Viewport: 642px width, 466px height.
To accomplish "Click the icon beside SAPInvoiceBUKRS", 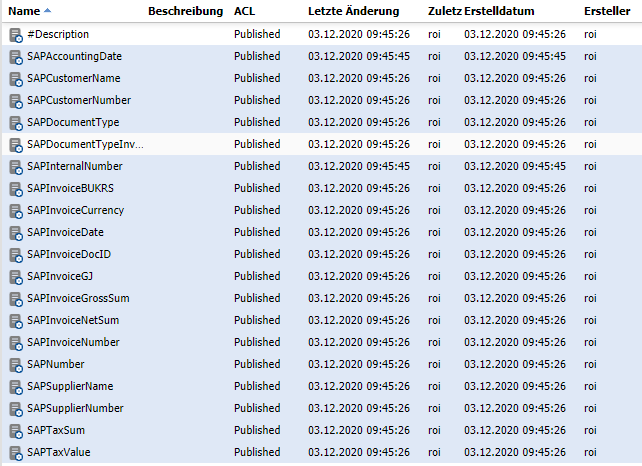I will 16,189.
